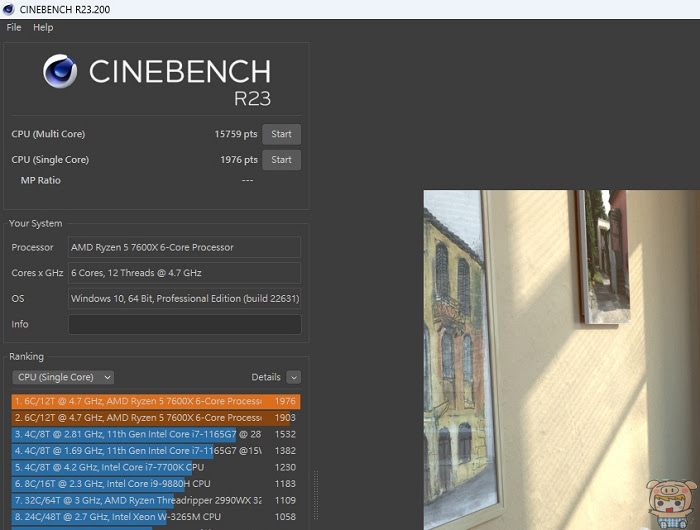Click the OS field Windows 10

pyautogui.click(x=184, y=298)
